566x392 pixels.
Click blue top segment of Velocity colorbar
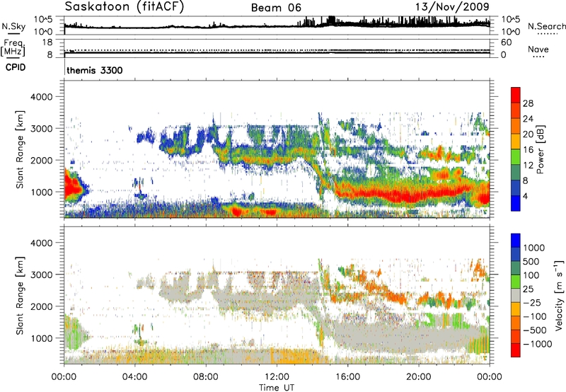pyautogui.click(x=516, y=241)
